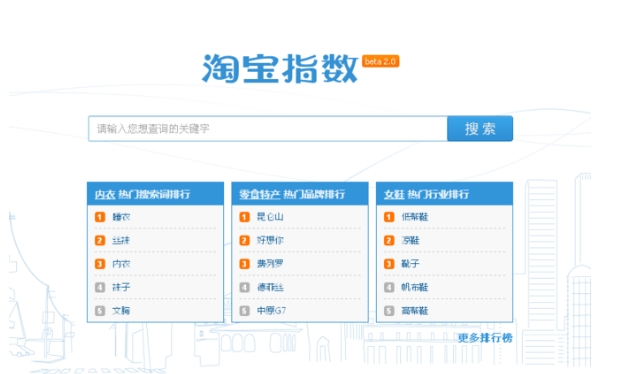This screenshot has height=374, width=625.
Task: Open 中原G7 in the brand ranking
Action: (x=271, y=311)
